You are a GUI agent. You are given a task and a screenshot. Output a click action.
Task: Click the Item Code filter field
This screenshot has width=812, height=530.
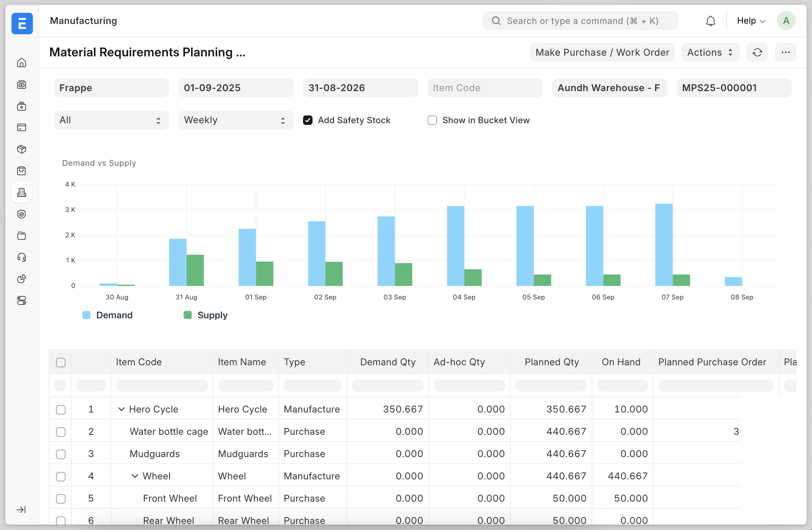[485, 88]
